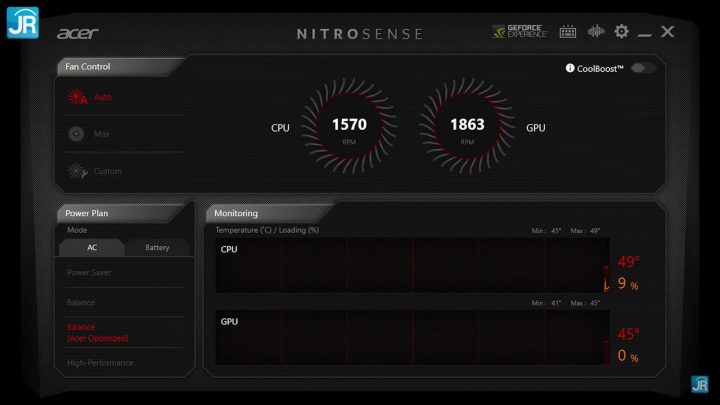Close the NitroSense window
This screenshot has height=405, width=720.
[668, 31]
